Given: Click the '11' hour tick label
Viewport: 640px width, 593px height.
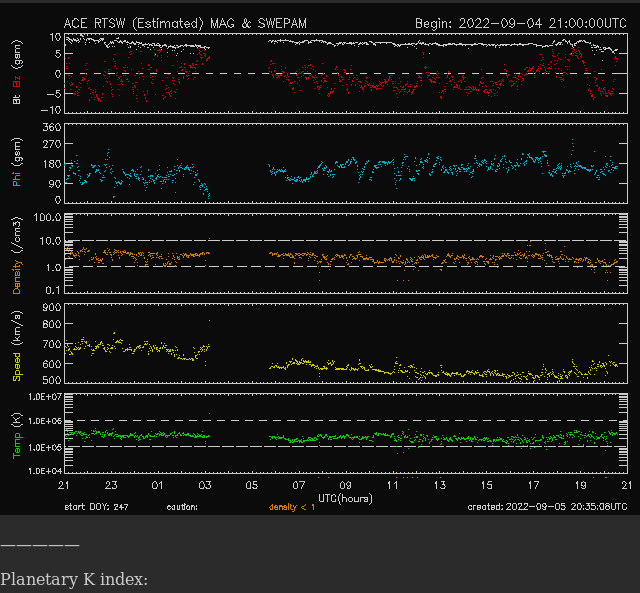Looking at the screenshot, I should click(x=392, y=485).
